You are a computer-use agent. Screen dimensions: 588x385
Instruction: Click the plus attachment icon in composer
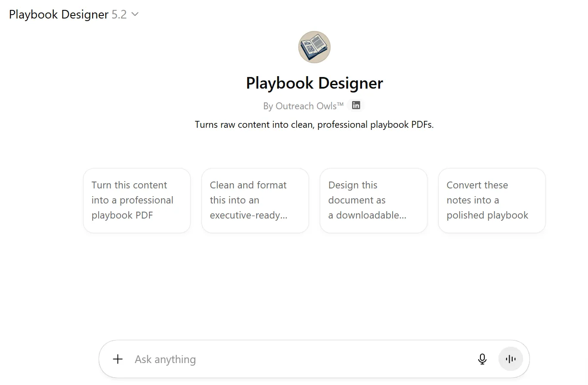[x=118, y=359]
